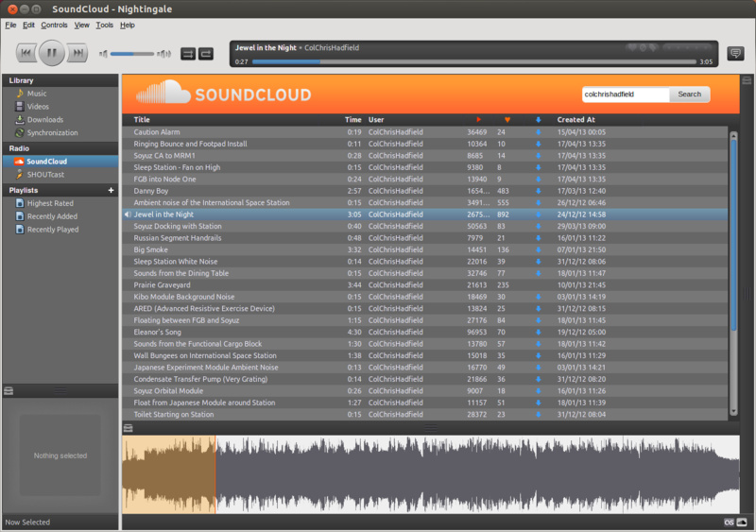
Task: Open the File menu
Action: (x=10, y=26)
